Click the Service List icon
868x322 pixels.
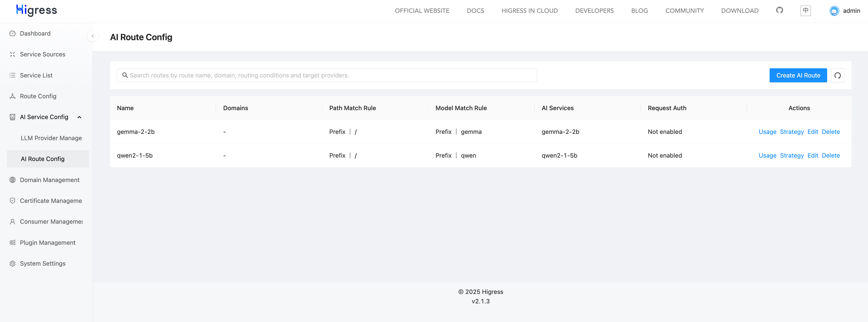pyautogui.click(x=13, y=75)
